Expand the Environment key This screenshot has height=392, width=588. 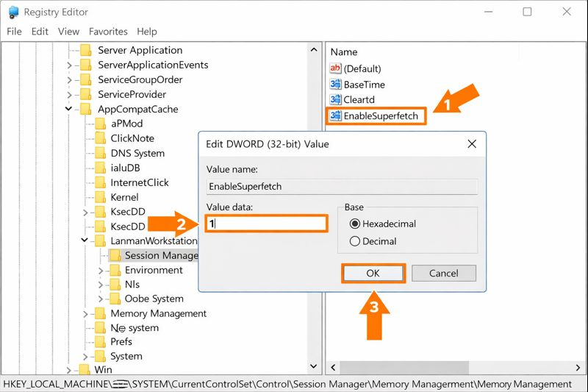pyautogui.click(x=101, y=271)
